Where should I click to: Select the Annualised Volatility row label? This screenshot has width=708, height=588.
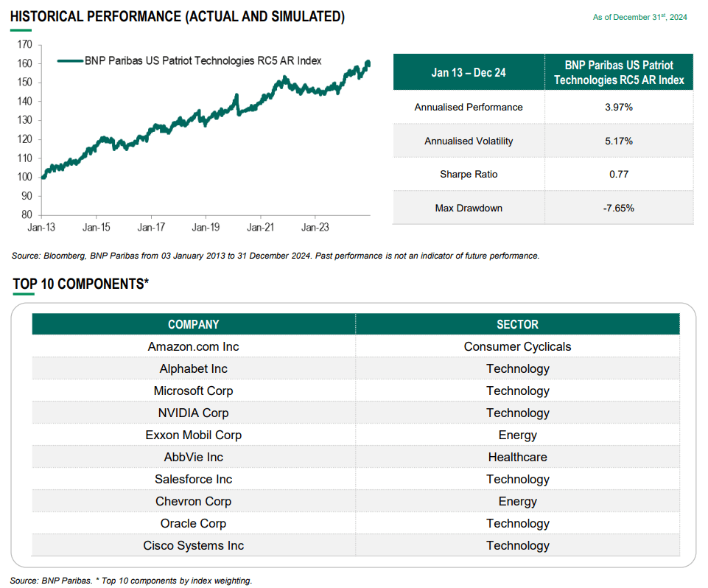[469, 141]
